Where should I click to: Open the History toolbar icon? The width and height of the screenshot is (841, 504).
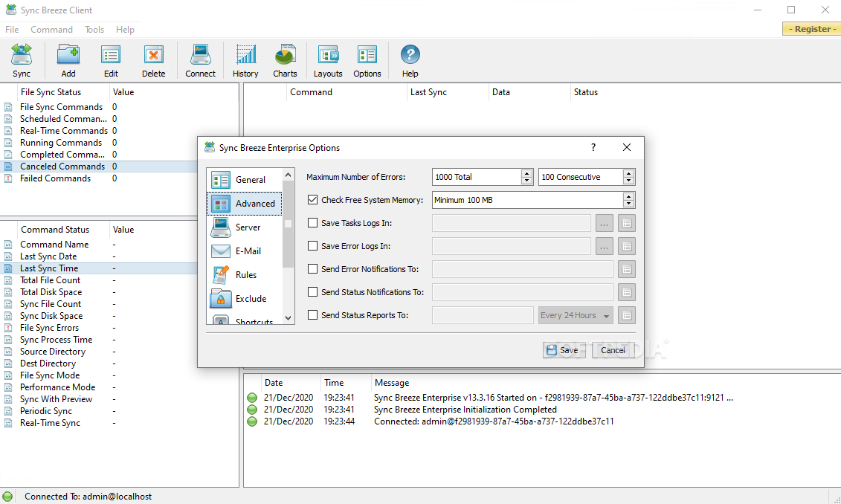click(245, 61)
